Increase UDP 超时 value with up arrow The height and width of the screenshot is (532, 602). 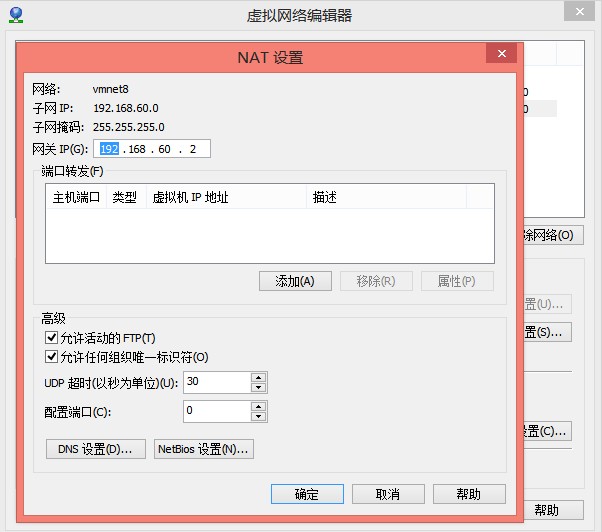coord(258,377)
